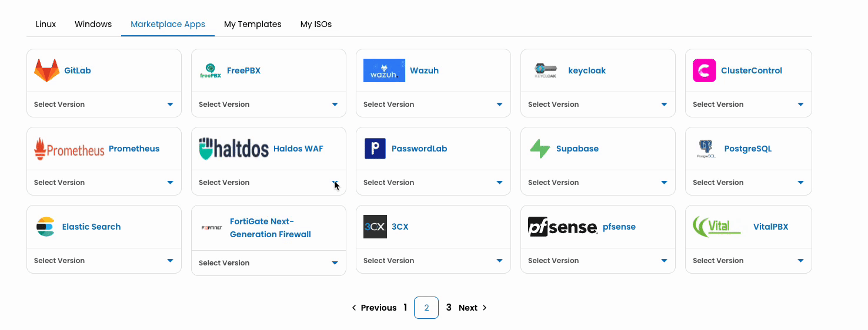Open the My Templates tab
Image resolution: width=868 pixels, height=330 pixels.
tap(253, 25)
